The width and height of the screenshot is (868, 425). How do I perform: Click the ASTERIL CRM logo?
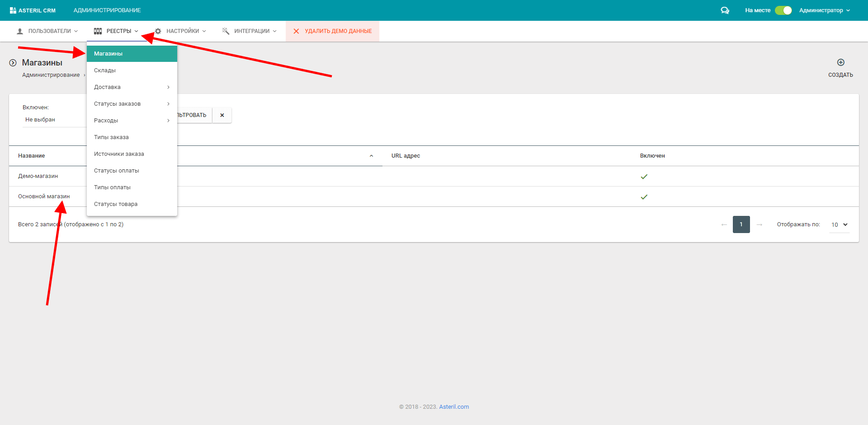tap(33, 10)
